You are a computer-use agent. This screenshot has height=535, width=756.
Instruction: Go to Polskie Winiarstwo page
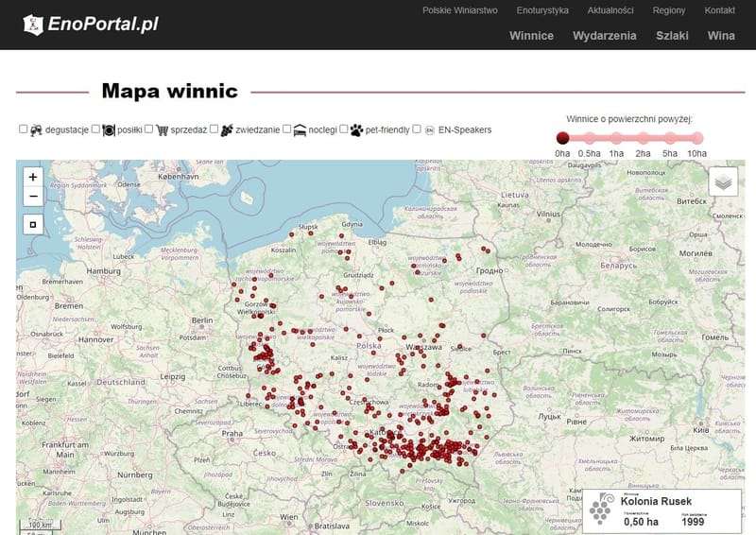459,10
